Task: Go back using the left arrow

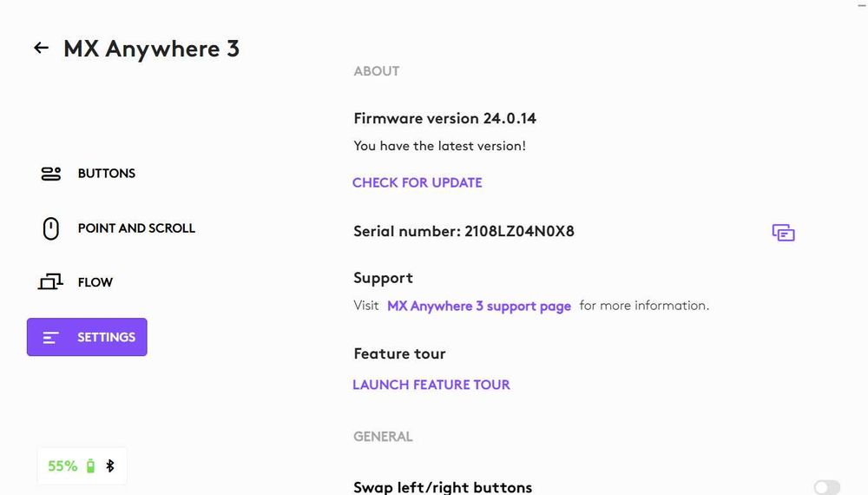Action: (41, 48)
